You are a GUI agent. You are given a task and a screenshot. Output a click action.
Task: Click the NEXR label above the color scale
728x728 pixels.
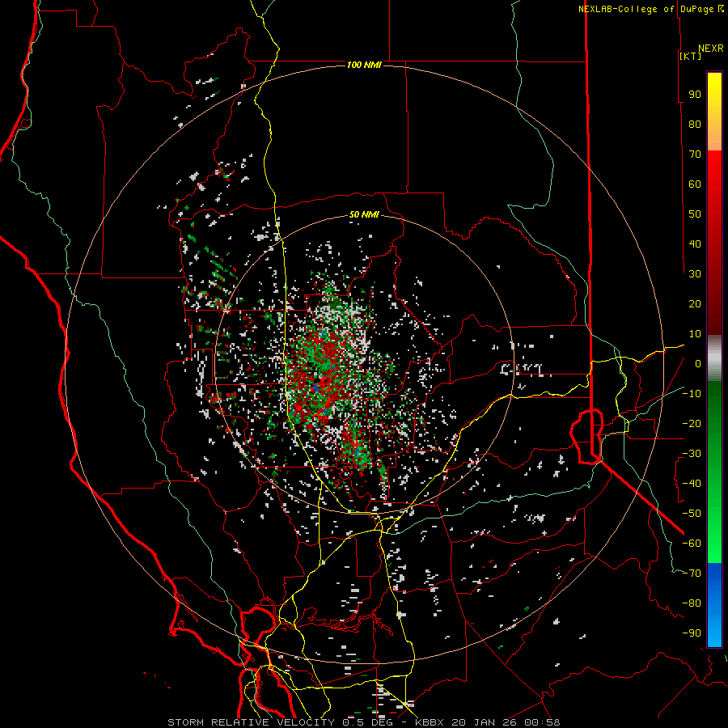point(710,49)
